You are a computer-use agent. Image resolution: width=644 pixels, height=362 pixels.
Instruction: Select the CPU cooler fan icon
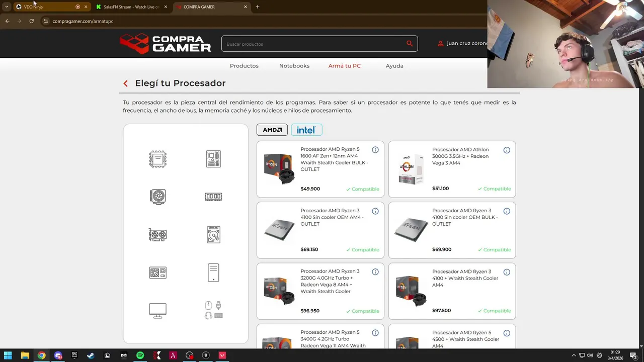point(157,197)
